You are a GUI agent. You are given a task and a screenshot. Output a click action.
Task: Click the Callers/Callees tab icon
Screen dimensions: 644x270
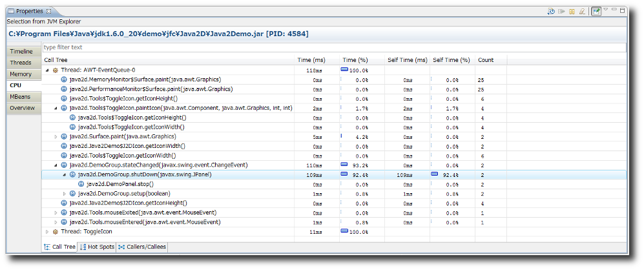(x=121, y=247)
